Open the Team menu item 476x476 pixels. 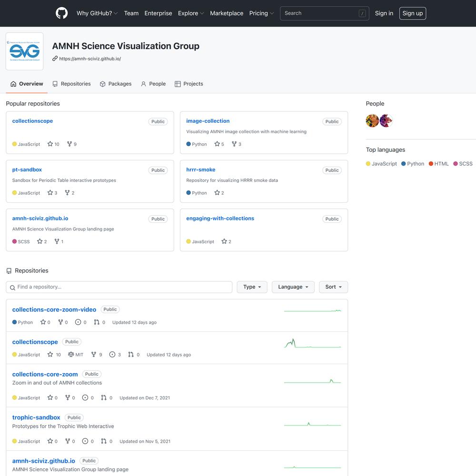[x=131, y=13]
